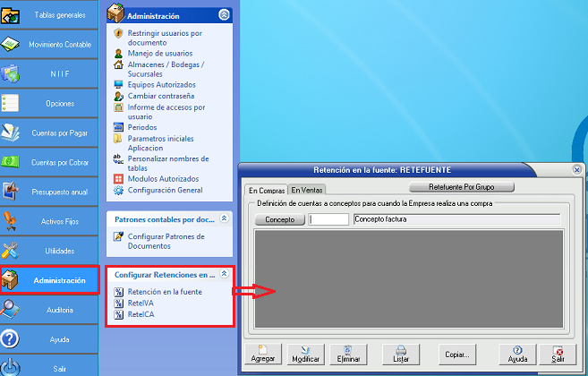
Task: Open the ReteIVA configuration link
Action: [141, 303]
